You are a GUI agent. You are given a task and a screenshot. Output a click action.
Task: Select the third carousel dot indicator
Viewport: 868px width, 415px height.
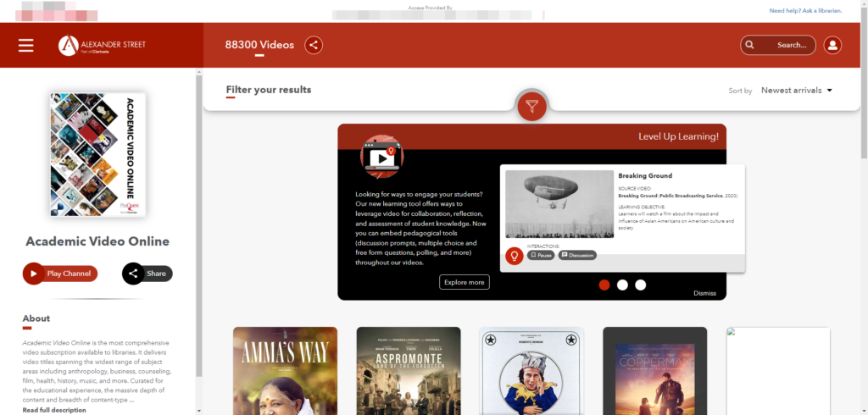[x=641, y=285]
